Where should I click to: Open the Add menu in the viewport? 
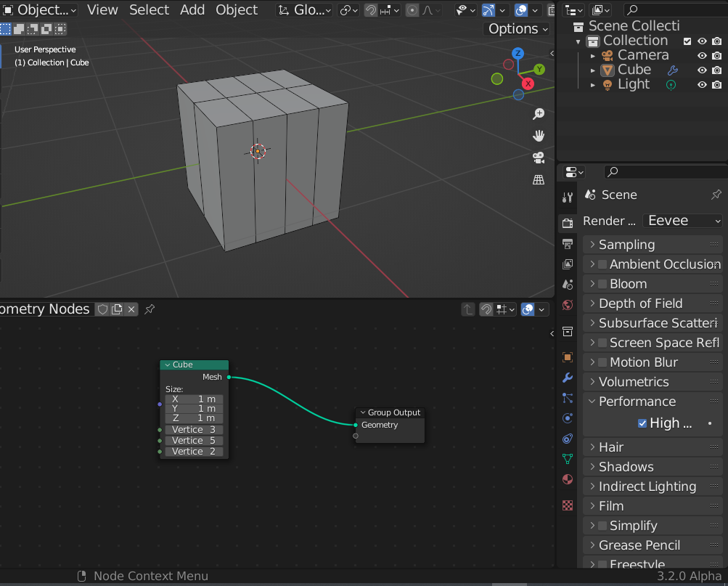(192, 9)
